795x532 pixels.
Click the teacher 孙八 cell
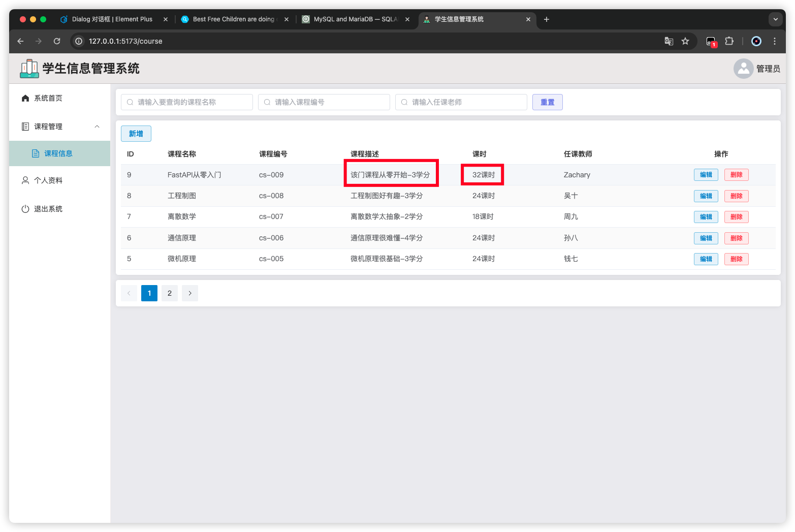click(571, 238)
